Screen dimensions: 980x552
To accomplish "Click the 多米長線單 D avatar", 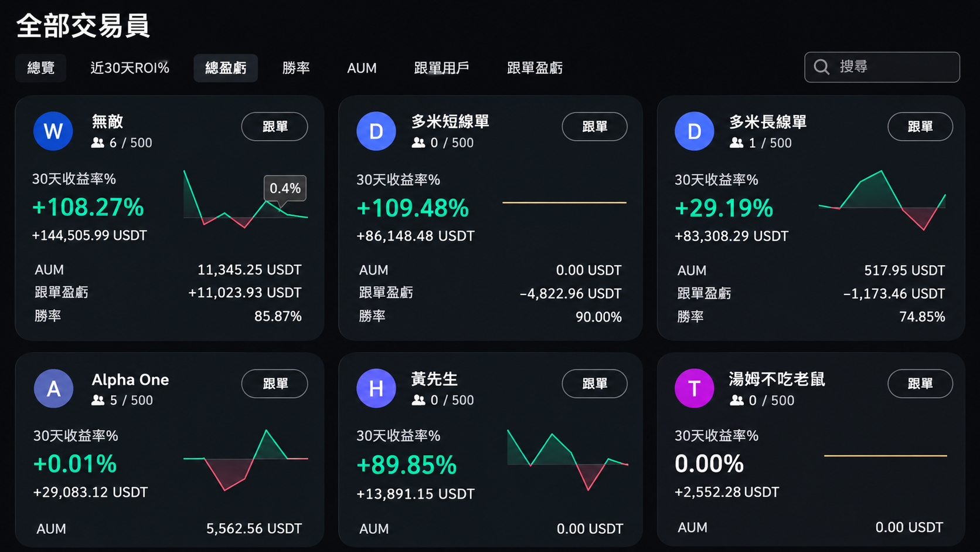I will pos(695,131).
